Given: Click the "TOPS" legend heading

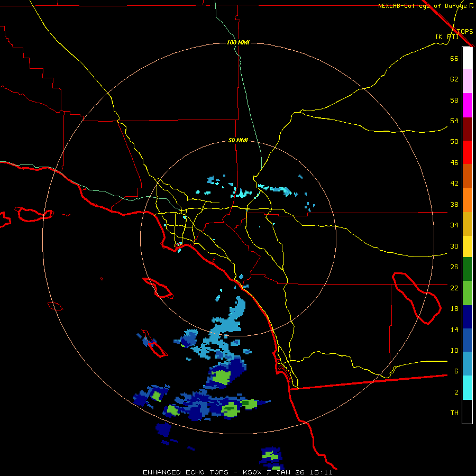Looking at the screenshot, I should pos(465,32).
